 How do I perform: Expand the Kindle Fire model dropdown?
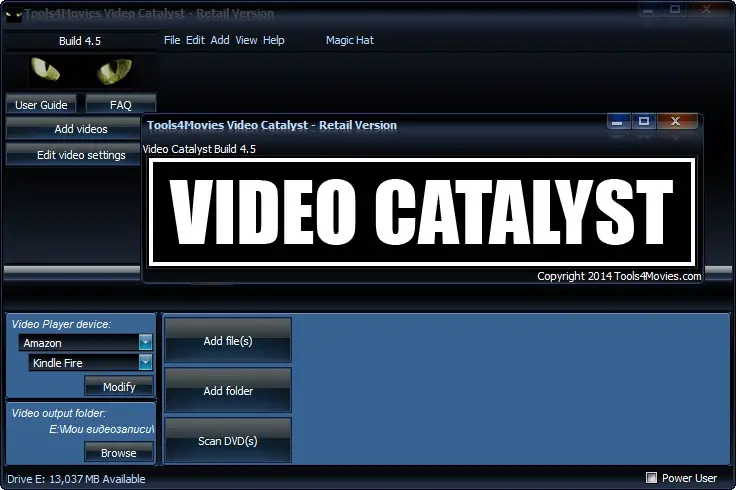tap(146, 362)
